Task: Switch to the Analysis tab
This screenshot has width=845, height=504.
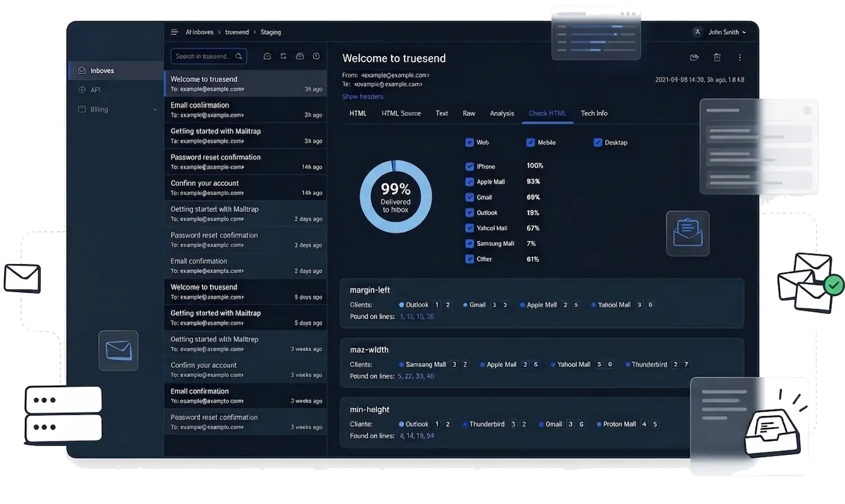Action: 502,113
